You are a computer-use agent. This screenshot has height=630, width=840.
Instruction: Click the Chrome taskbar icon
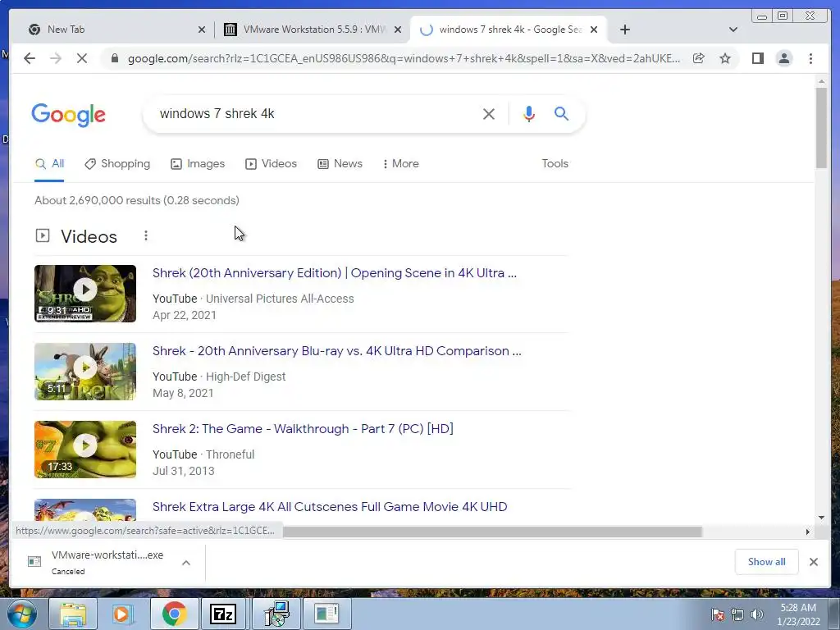coord(174,614)
